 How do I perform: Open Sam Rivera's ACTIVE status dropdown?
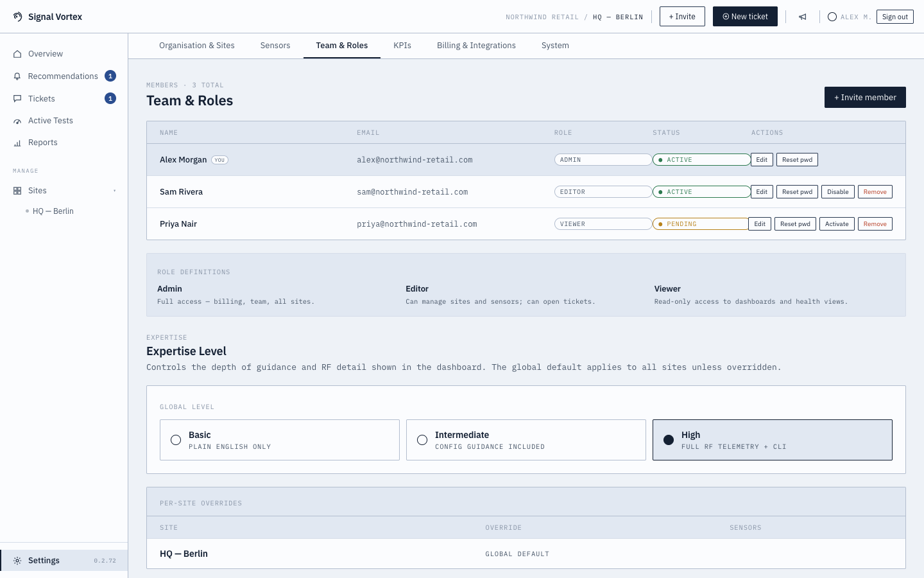pyautogui.click(x=701, y=192)
